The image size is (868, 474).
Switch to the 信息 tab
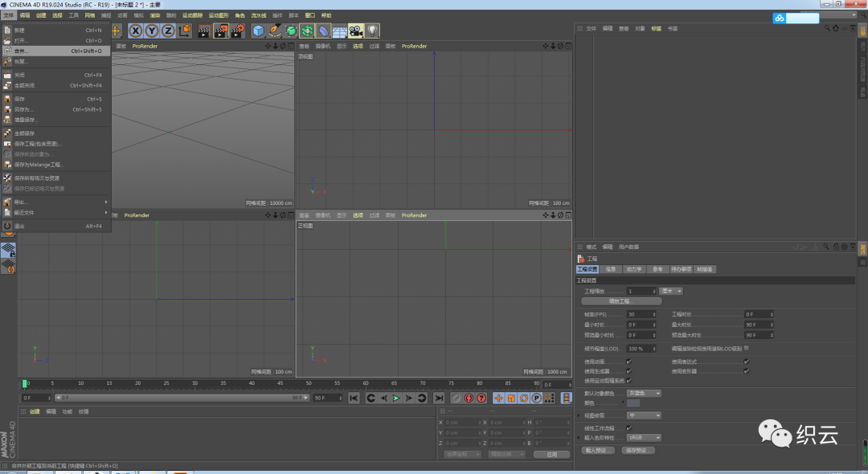(x=611, y=269)
